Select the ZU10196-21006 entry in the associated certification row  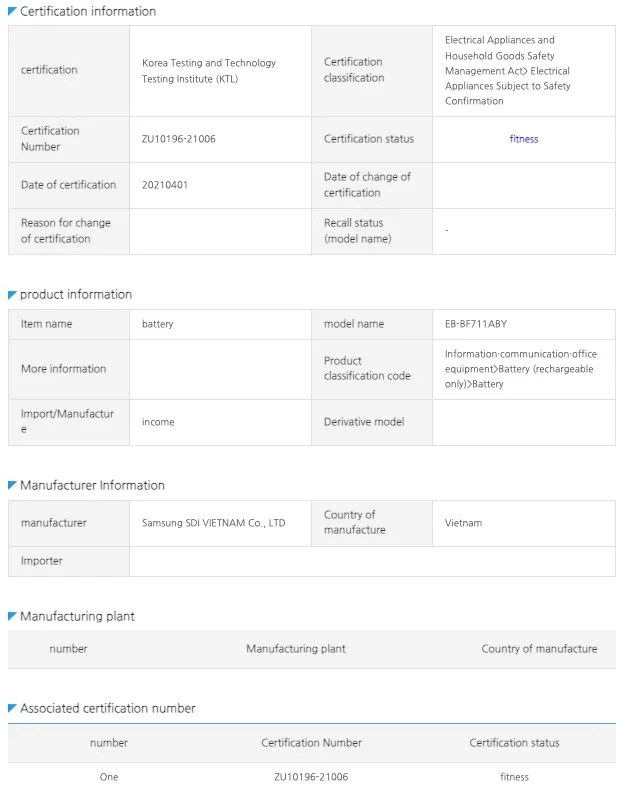pos(311,776)
